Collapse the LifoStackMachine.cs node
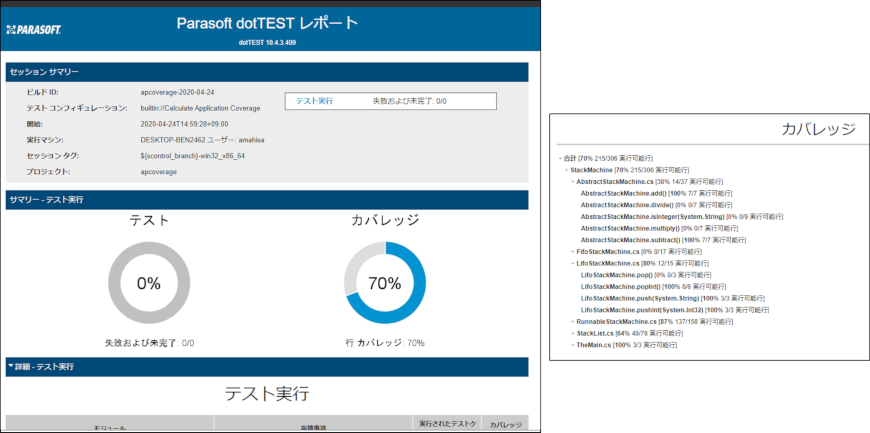The image size is (870, 433). coord(573,263)
